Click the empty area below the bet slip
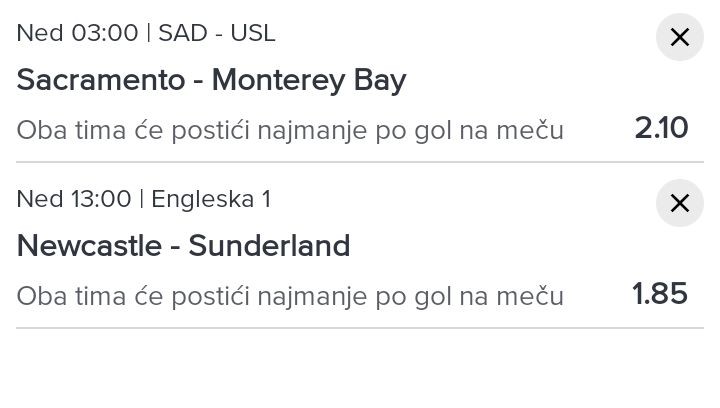 tap(360, 370)
